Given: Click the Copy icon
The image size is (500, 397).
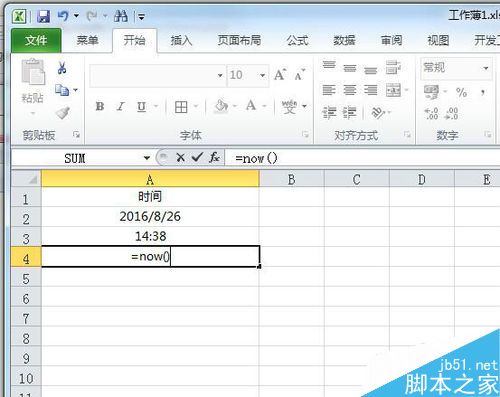Looking at the screenshot, I should pyautogui.click(x=62, y=90).
